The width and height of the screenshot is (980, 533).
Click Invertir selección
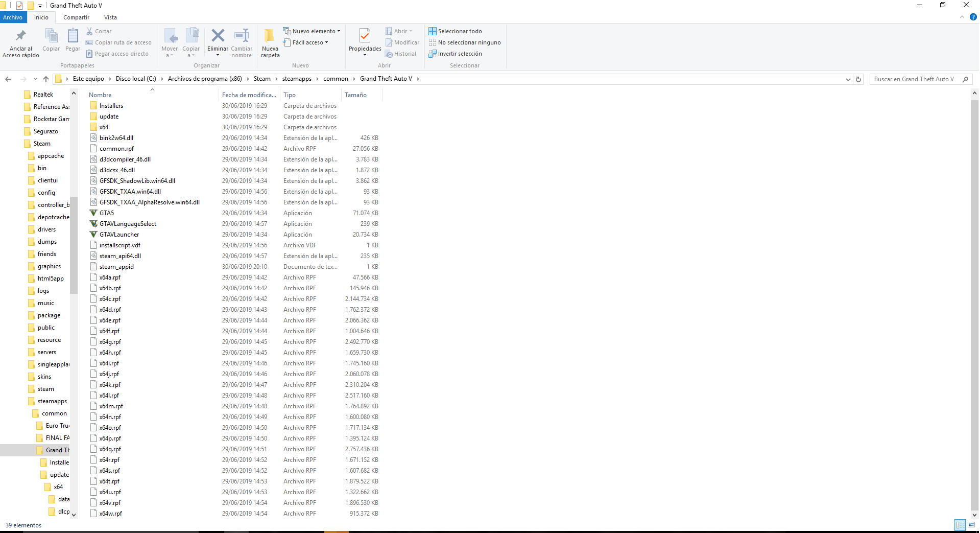456,54
